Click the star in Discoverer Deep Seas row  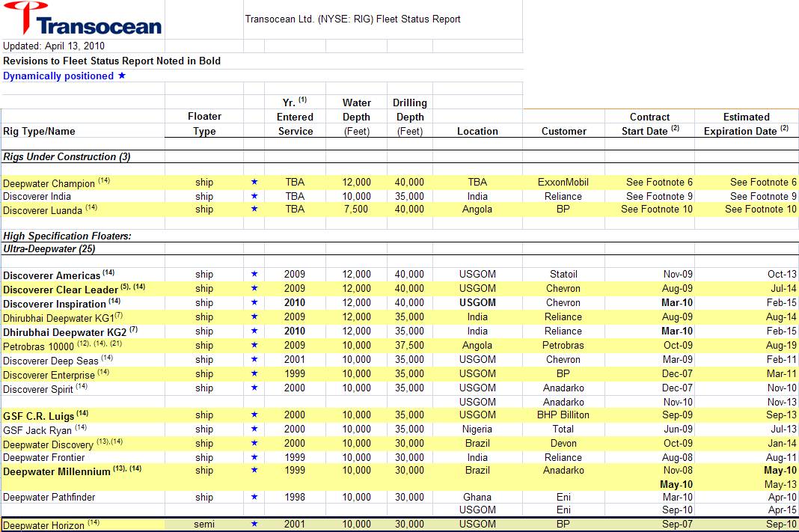254,359
